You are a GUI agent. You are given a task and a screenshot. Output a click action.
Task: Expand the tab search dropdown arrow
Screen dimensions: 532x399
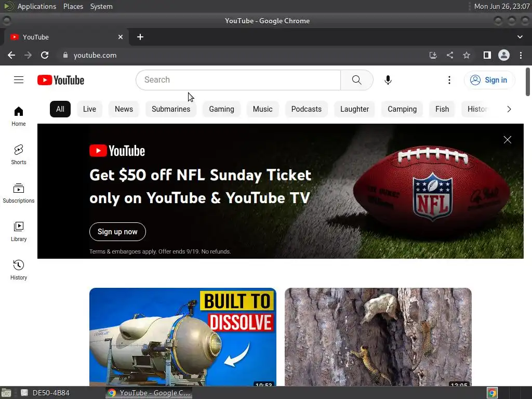[520, 37]
